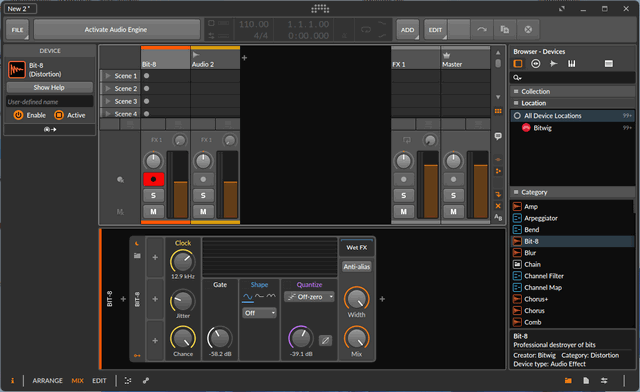The width and height of the screenshot is (640, 392).
Task: Select the presets browser tab icon
Action: 536,64
